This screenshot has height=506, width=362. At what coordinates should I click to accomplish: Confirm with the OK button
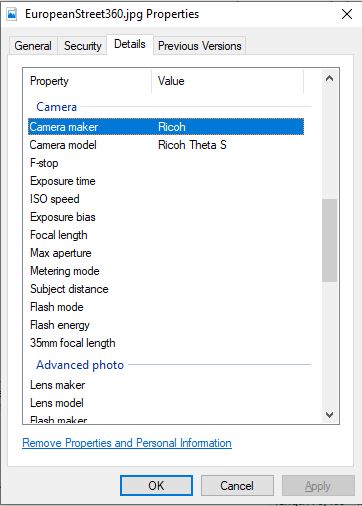pyautogui.click(x=156, y=486)
